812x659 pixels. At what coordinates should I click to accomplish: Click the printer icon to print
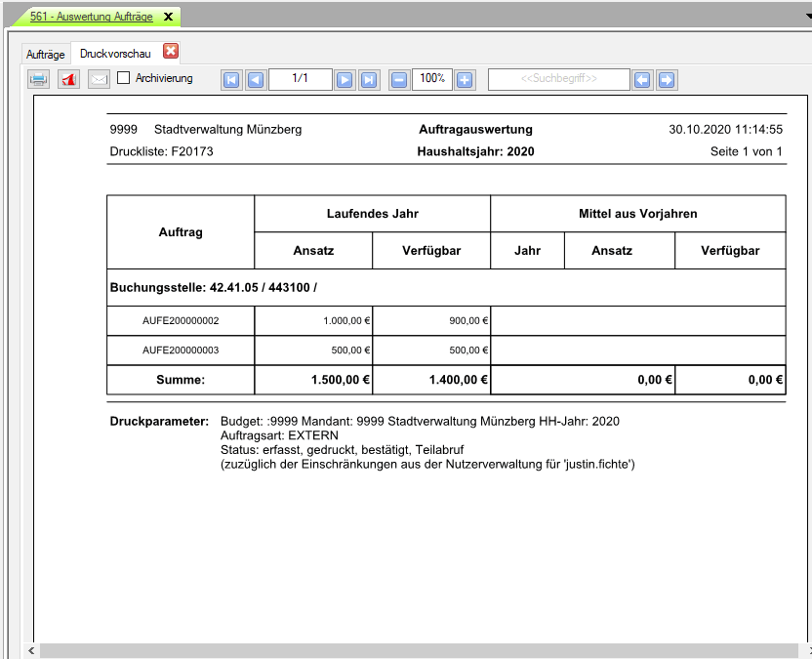click(38, 79)
